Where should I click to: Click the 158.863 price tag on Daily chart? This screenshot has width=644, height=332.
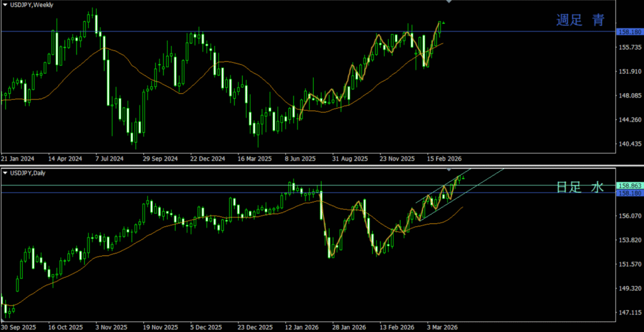click(629, 185)
